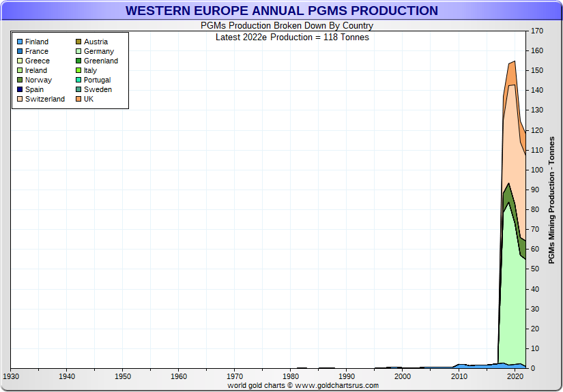Click the 1930 label on the x-axis
This screenshot has height=392, width=563.
click(x=11, y=376)
